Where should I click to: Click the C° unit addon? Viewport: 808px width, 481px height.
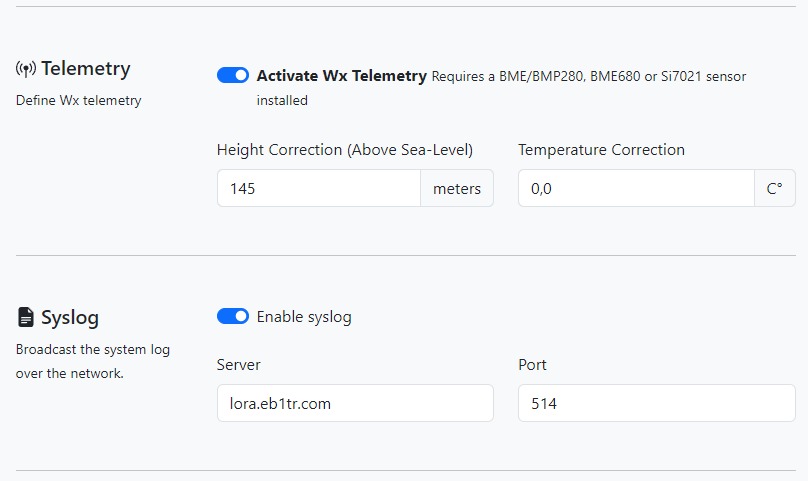(x=775, y=188)
